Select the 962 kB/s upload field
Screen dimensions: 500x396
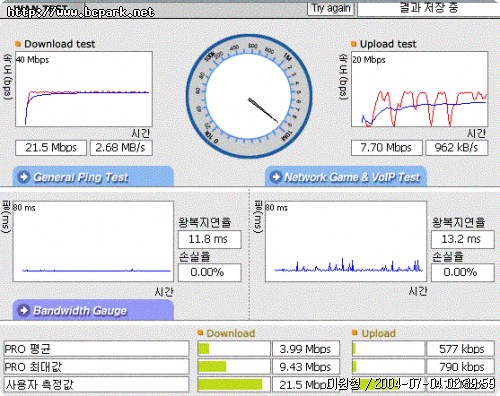[457, 148]
